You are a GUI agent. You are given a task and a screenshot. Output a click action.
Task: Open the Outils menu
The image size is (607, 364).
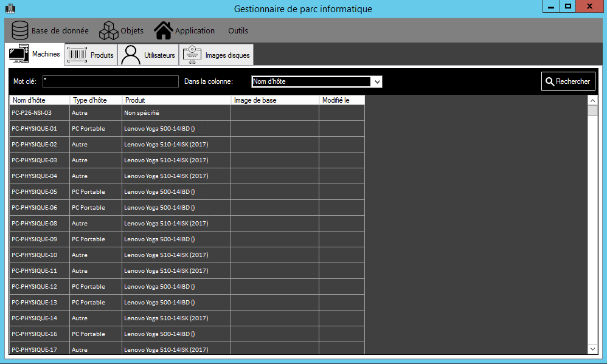click(x=238, y=30)
